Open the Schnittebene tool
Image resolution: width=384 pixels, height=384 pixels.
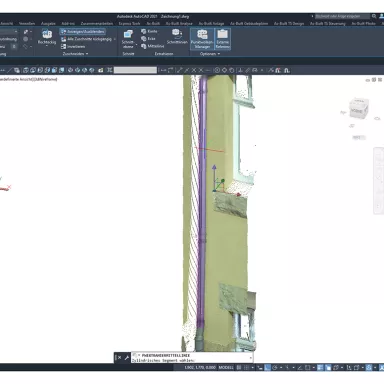[x=128, y=39]
